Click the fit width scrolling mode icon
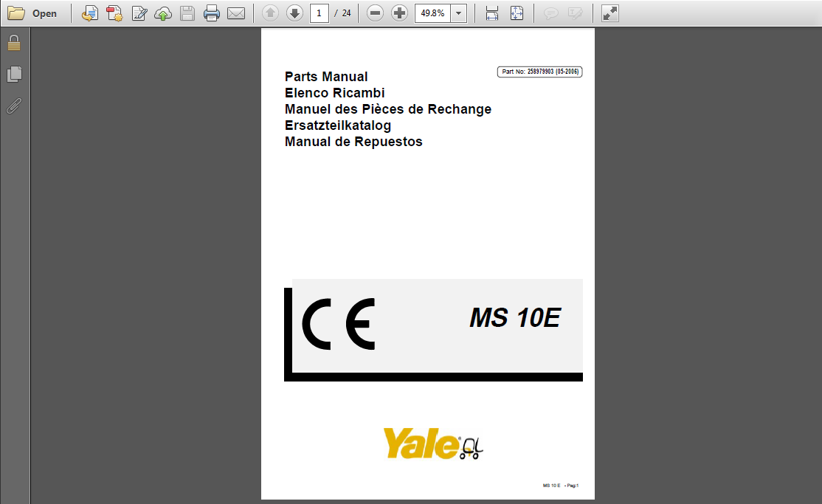The image size is (822, 504). (491, 13)
